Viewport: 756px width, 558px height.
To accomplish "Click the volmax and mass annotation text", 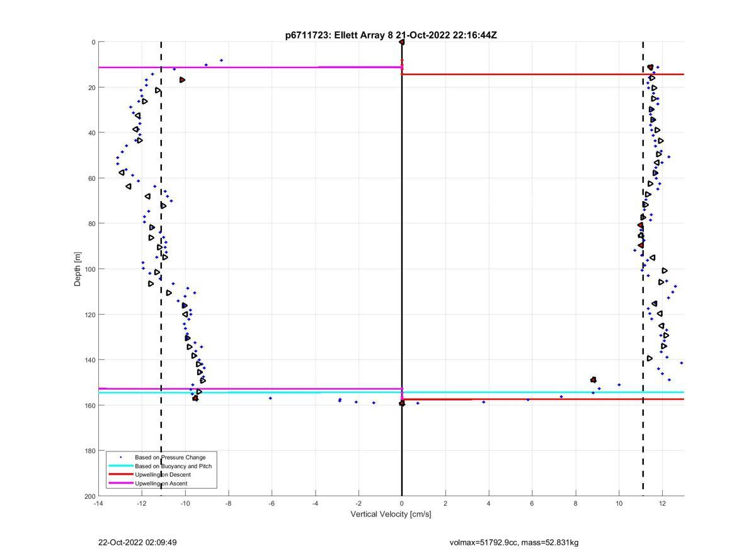I will pyautogui.click(x=514, y=542).
